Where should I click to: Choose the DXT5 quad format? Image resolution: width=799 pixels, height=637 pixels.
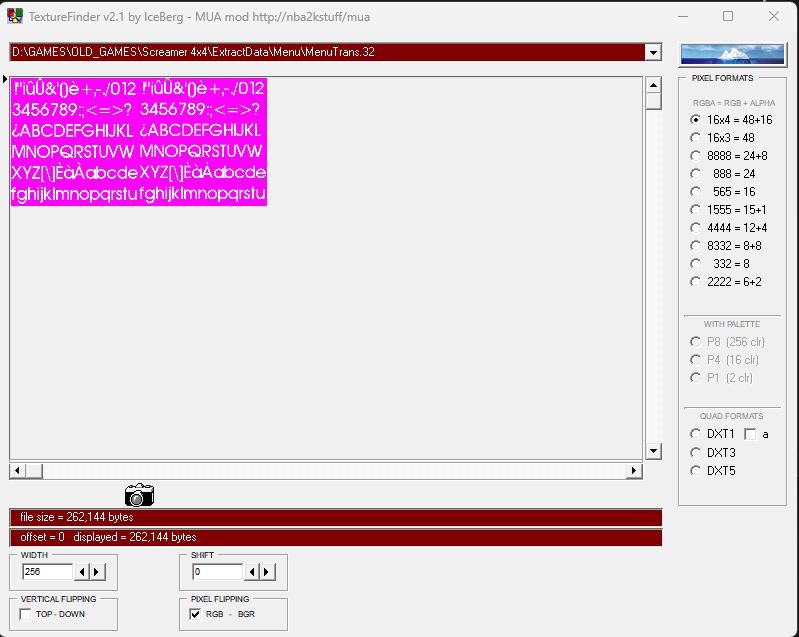click(x=696, y=471)
